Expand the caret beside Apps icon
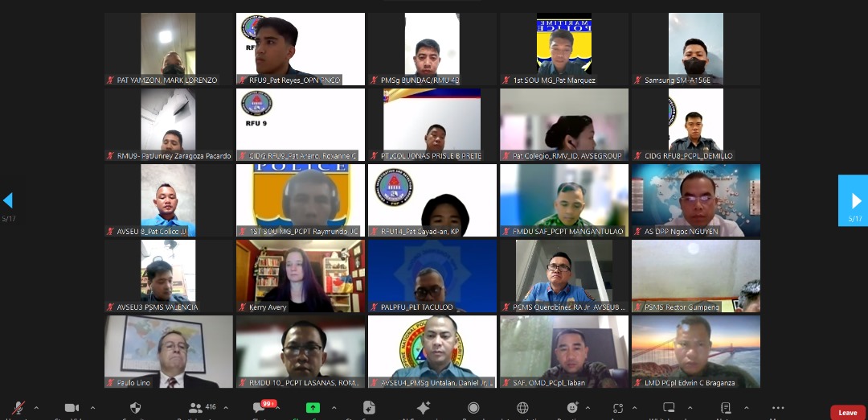Viewport: 868px width, 420px height. [634, 408]
